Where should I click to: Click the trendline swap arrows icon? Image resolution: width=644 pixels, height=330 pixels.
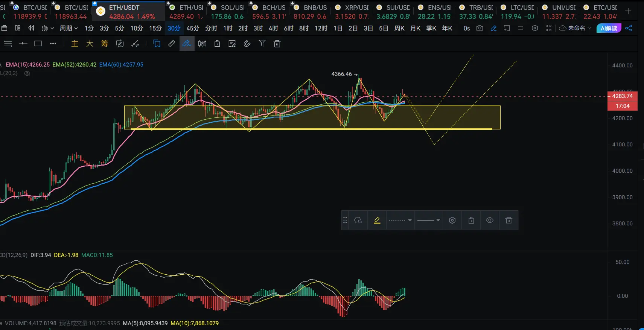(135, 44)
